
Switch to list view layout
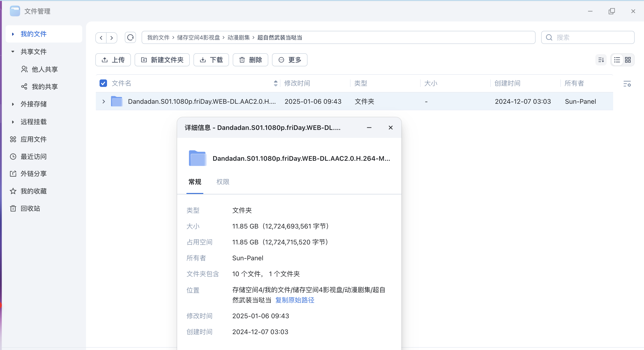pos(617,60)
